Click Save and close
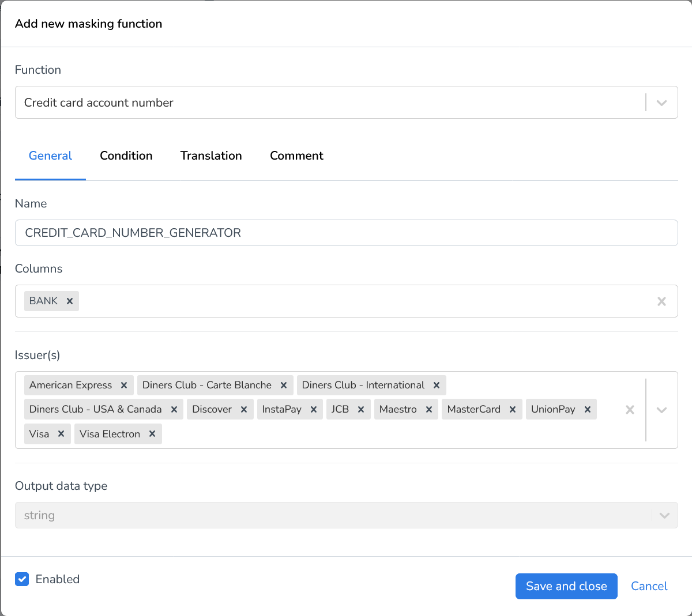692x616 pixels. [x=566, y=585]
